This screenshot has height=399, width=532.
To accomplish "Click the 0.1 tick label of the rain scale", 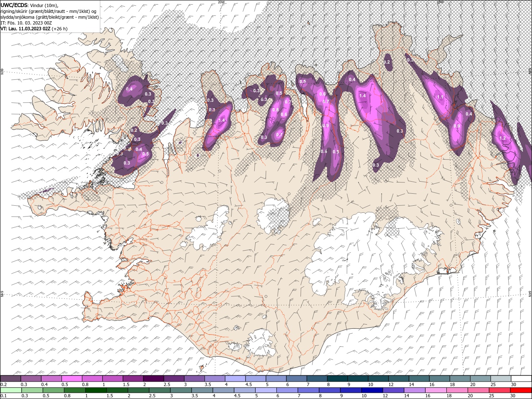I will pyautogui.click(x=3, y=396).
